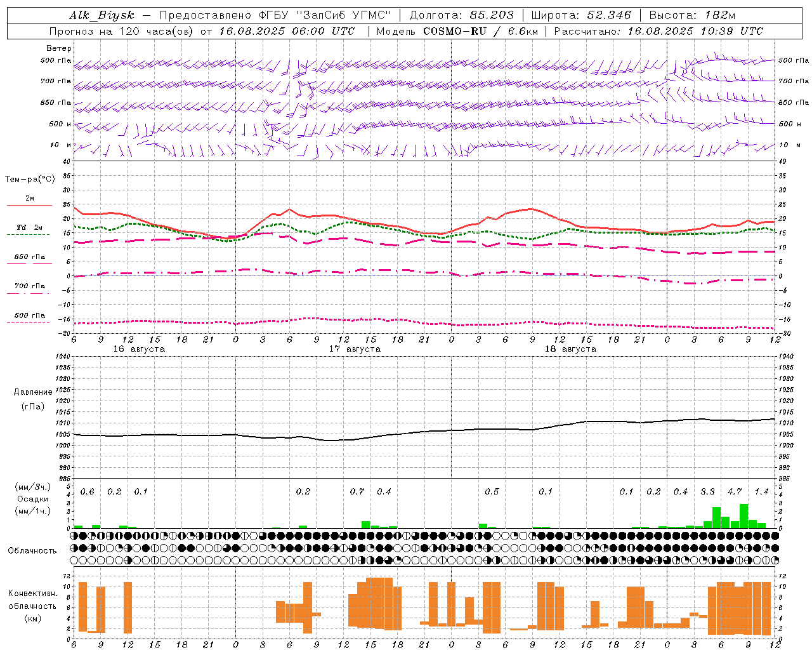
Task: Click the computed time 16.08.2025 10:39 UTC
Action: click(695, 30)
